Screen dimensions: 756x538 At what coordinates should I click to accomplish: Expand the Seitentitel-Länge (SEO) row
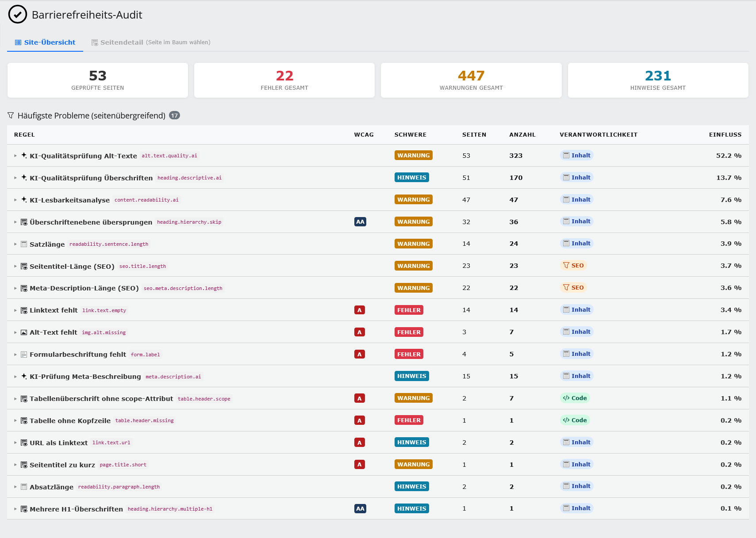15,266
